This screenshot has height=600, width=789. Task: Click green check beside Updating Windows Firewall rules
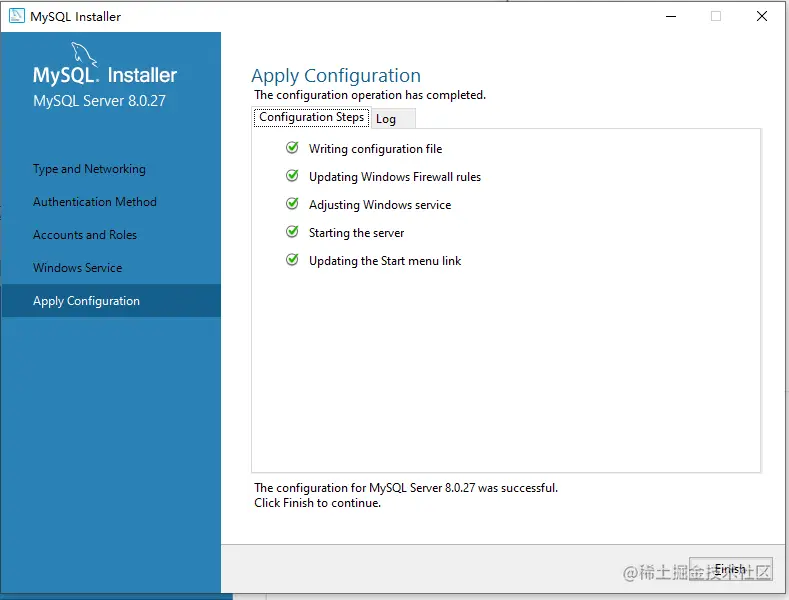pyautogui.click(x=292, y=176)
